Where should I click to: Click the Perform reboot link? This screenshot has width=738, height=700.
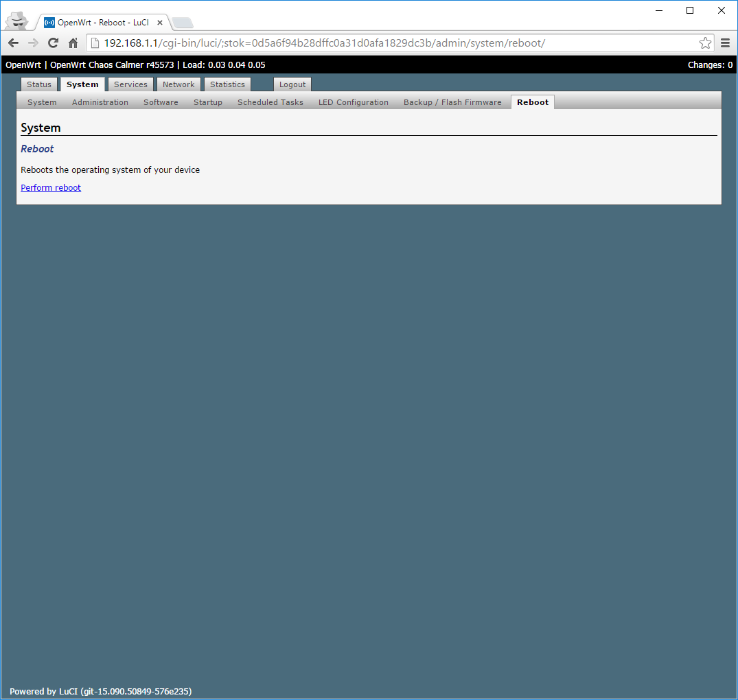click(51, 187)
